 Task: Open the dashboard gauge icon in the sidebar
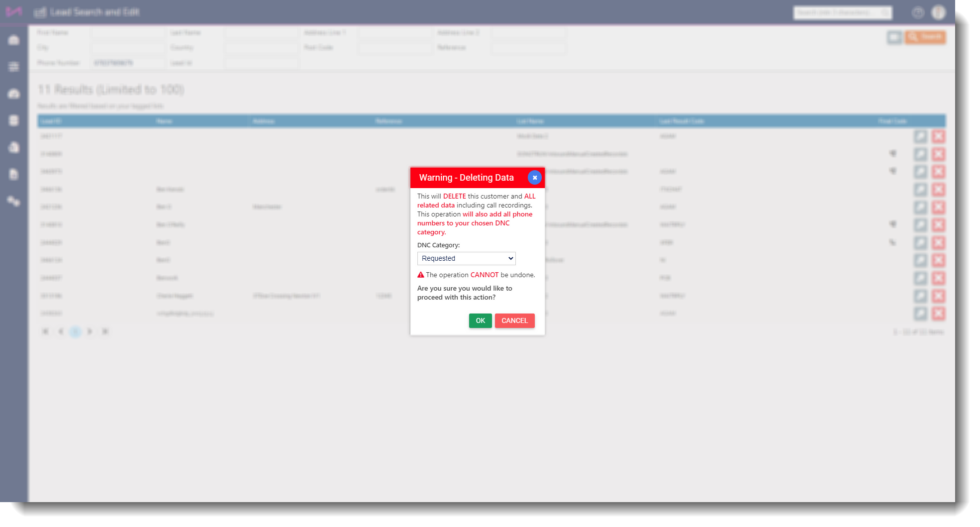(14, 94)
